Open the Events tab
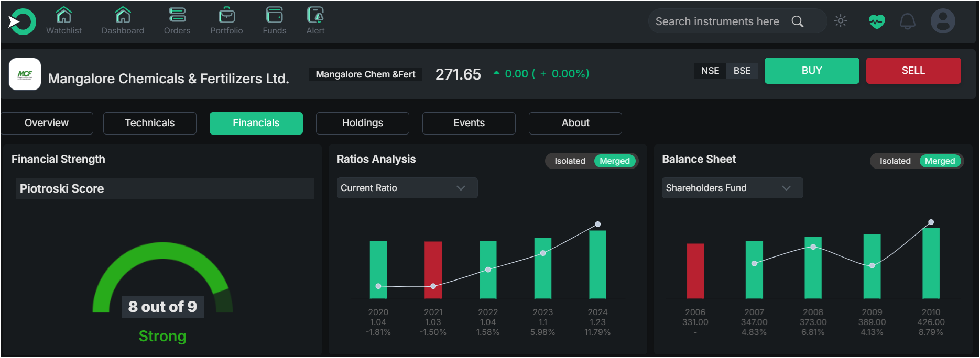980x358 pixels. point(469,123)
